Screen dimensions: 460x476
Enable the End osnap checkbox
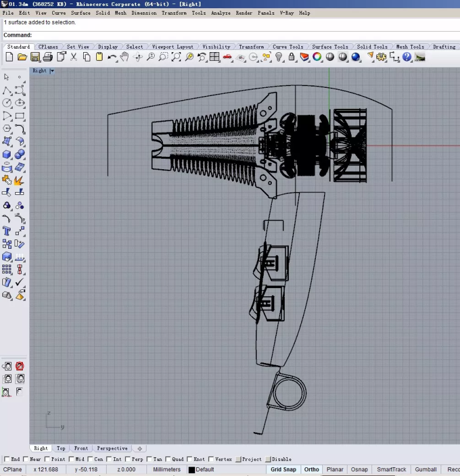coord(7,460)
